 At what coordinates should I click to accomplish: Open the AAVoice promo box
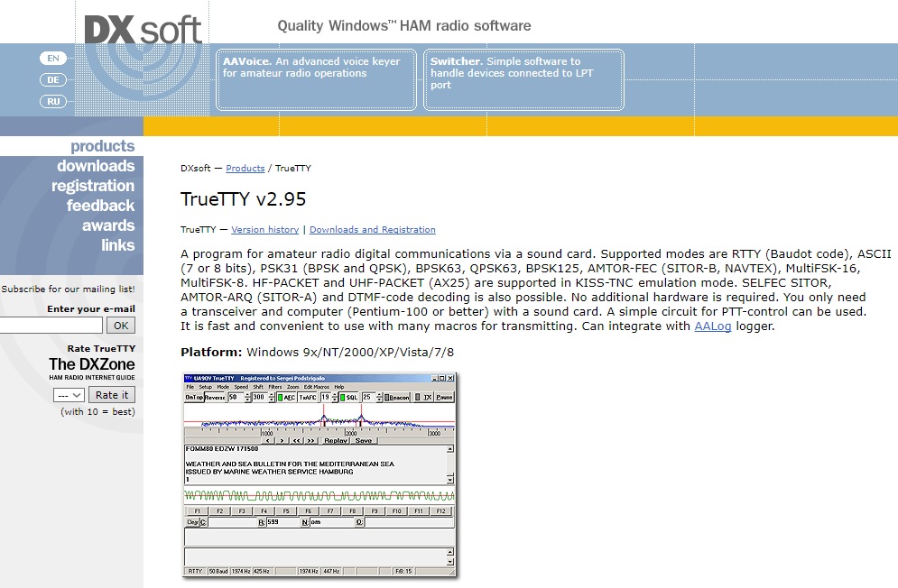317,79
